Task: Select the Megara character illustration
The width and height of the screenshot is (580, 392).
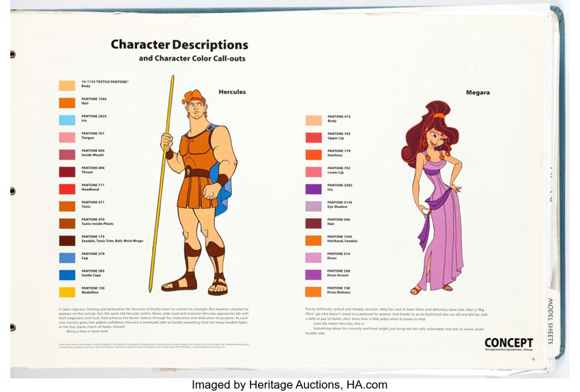Action: [x=432, y=198]
